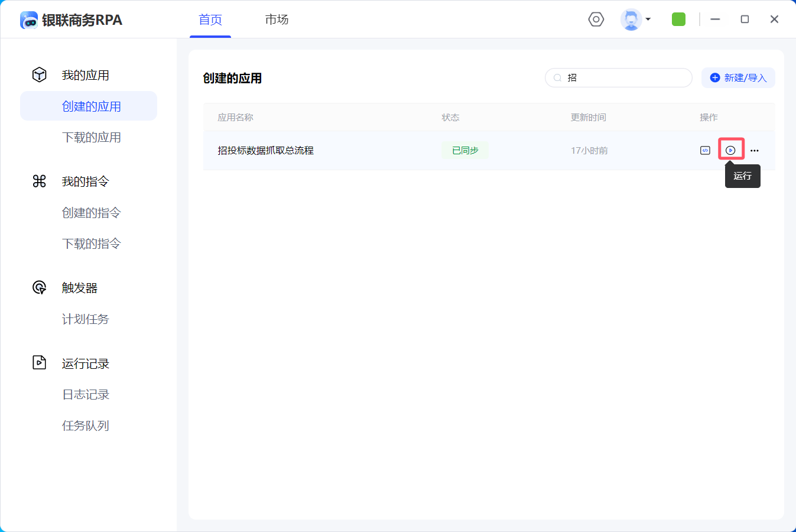This screenshot has height=532, width=796.
Task: Click the run (运行) play icon
Action: coord(730,150)
